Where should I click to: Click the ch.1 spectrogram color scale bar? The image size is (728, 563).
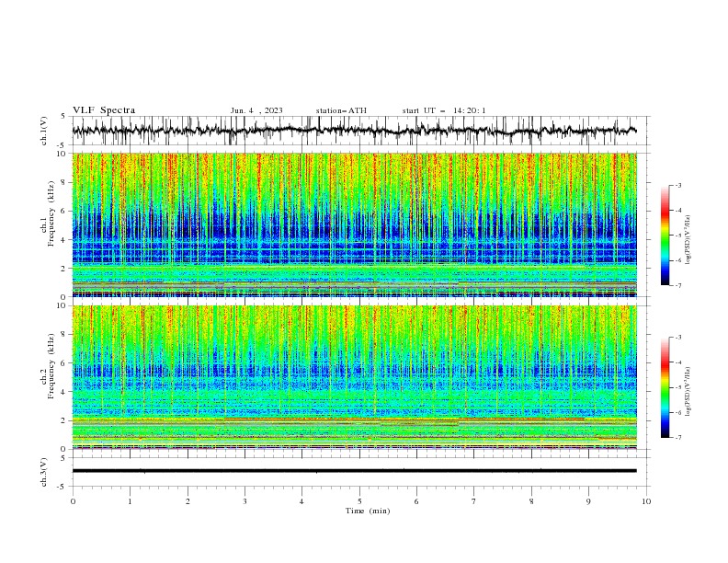[x=665, y=236]
